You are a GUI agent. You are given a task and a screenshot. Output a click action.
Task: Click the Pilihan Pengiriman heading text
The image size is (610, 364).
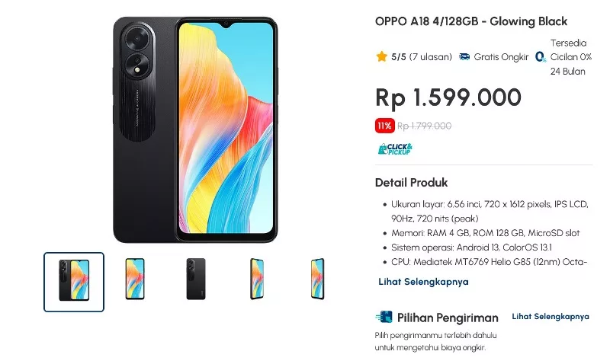(x=448, y=318)
